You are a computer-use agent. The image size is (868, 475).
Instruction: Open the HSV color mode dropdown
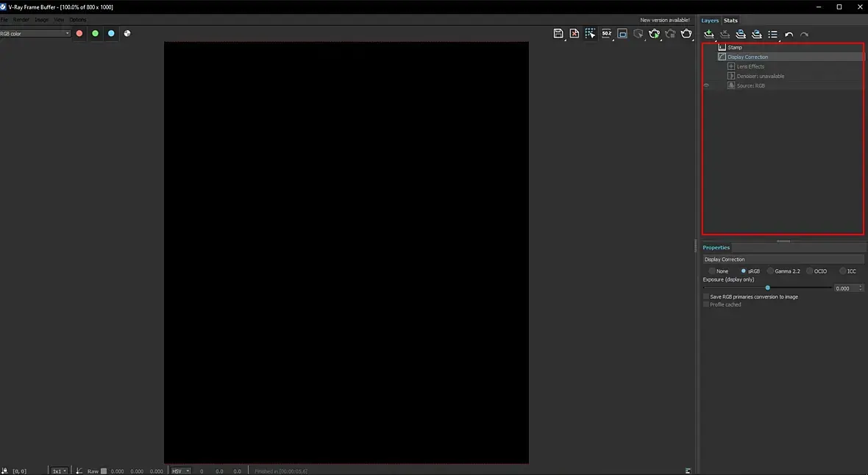tap(180, 471)
